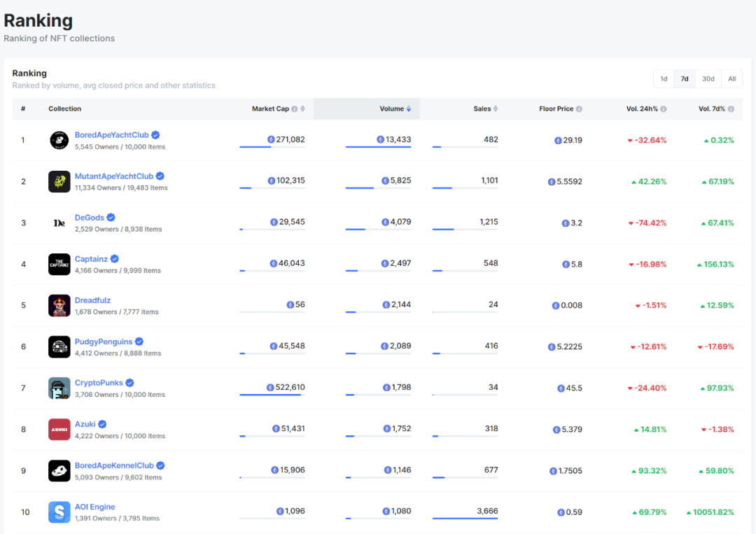Open the DeGods collection link
This screenshot has width=756, height=534.
89,218
